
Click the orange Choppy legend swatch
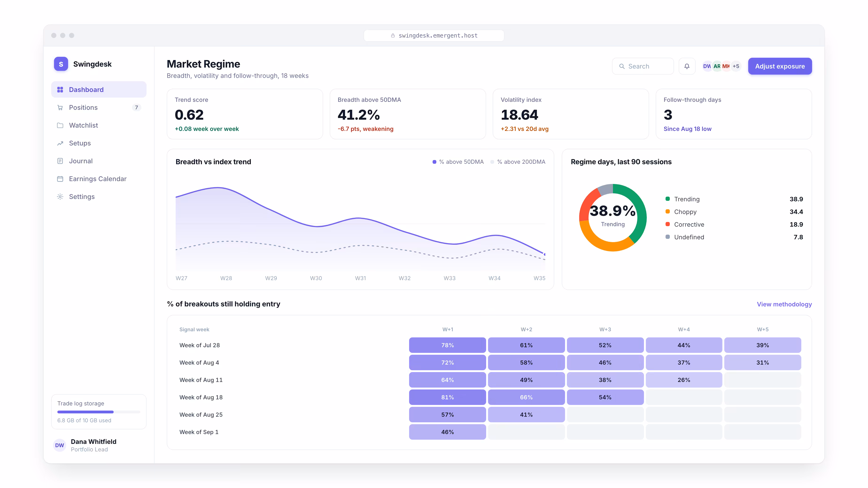(667, 211)
